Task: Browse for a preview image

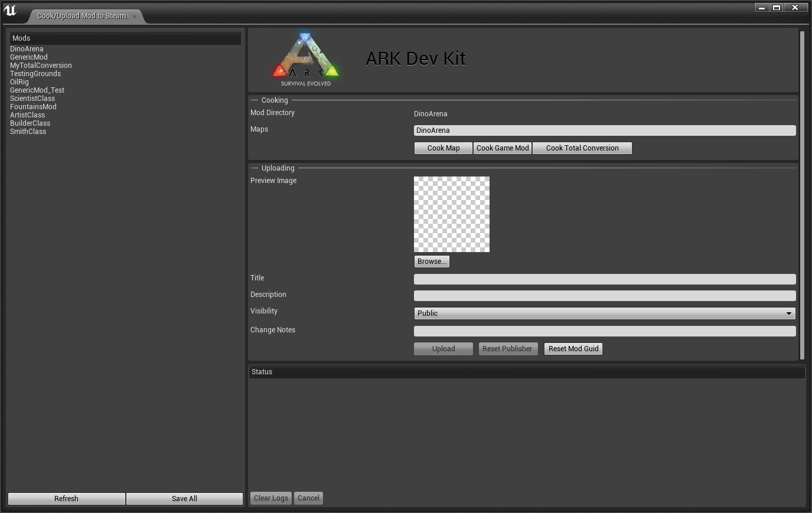Action: [x=432, y=262]
